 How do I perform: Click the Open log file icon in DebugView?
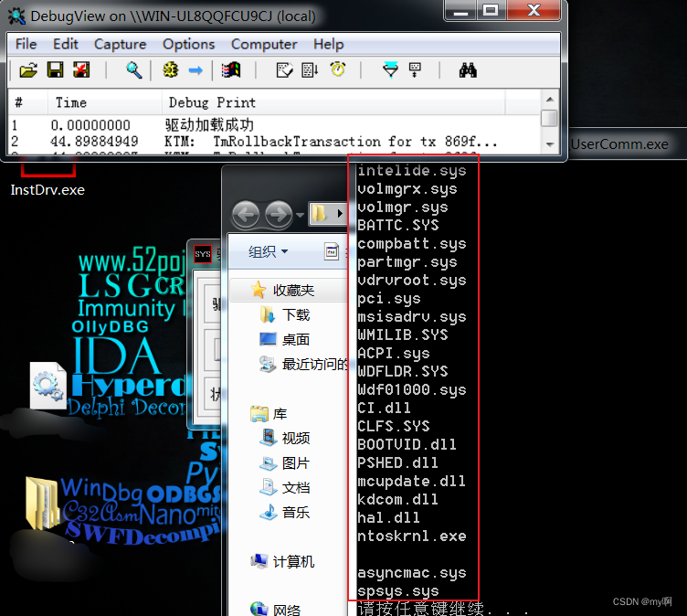click(28, 70)
